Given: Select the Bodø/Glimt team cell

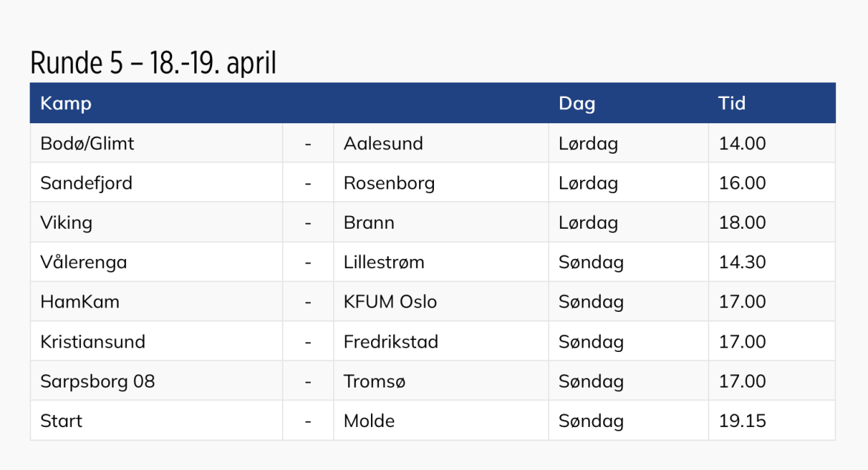Looking at the screenshot, I should click(88, 143).
